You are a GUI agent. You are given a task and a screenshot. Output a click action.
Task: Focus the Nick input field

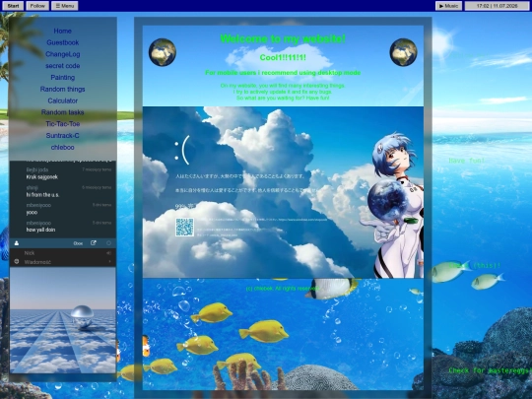coord(63,253)
